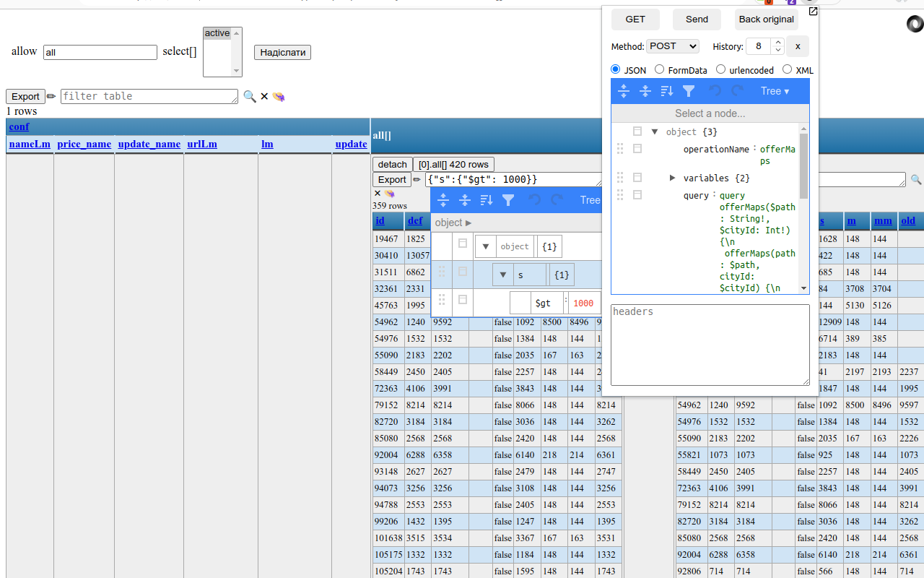924x578 pixels.
Task: Open actions menu box of operationName row
Action: [x=637, y=149]
